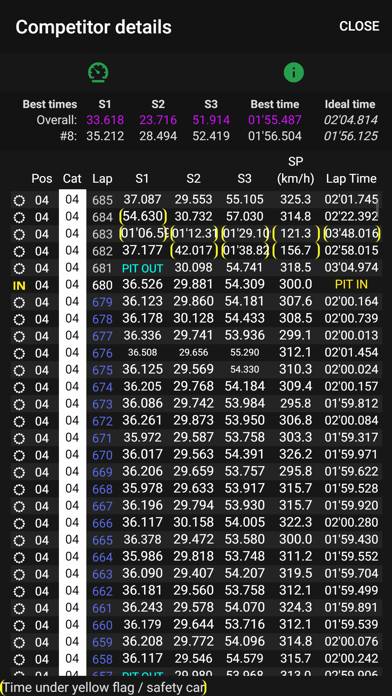
Task: Click the status circle icon on lap 670 row
Action: click(x=19, y=455)
